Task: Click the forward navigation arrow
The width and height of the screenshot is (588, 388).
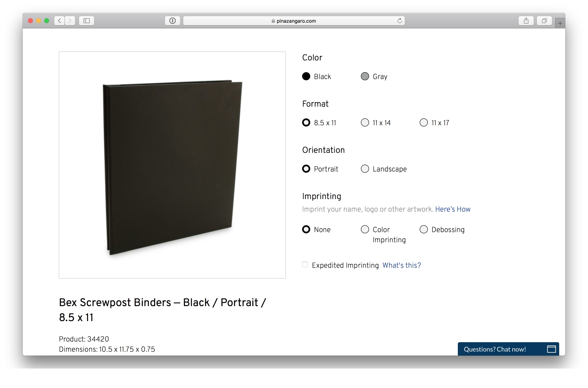Action: (x=70, y=21)
